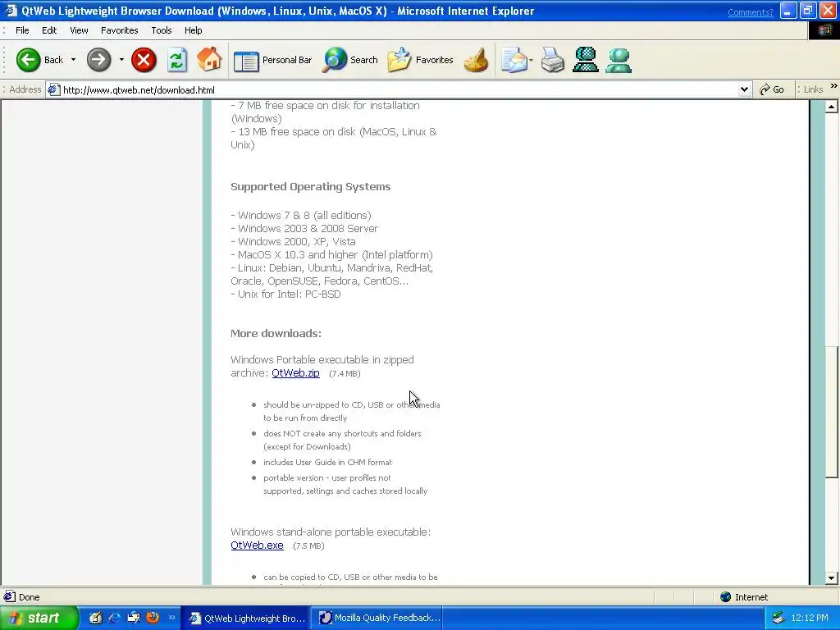The width and height of the screenshot is (840, 630).
Task: Expand the Mail button dropdown arrow
Action: 531,60
